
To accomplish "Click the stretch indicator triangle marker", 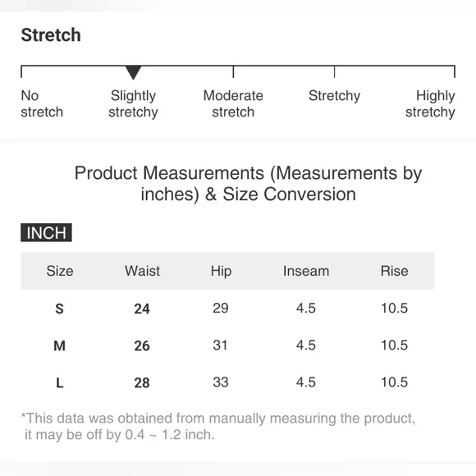I will 133,72.
